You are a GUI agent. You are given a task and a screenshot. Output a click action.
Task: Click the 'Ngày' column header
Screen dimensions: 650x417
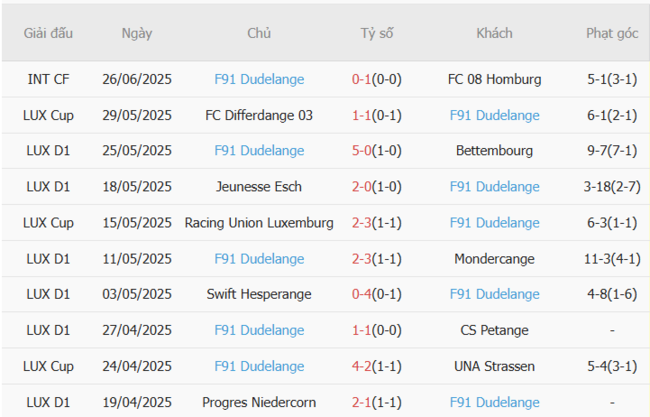[x=137, y=33]
